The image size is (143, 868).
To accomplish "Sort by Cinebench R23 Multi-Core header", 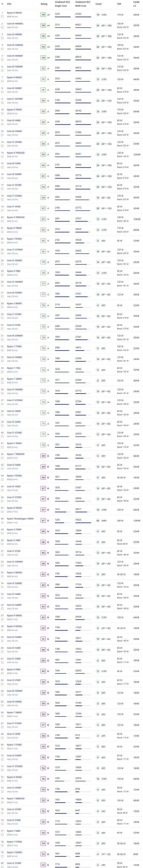I will (x=82, y=4).
